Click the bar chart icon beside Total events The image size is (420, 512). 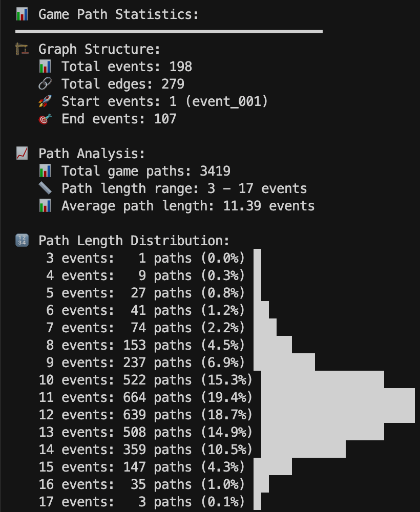(x=45, y=67)
